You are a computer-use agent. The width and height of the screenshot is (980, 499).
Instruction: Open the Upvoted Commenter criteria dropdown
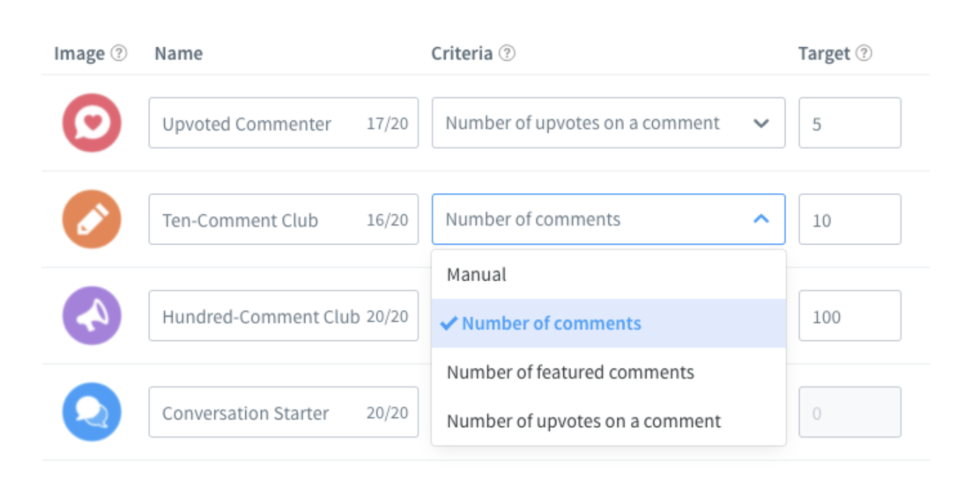click(x=608, y=123)
